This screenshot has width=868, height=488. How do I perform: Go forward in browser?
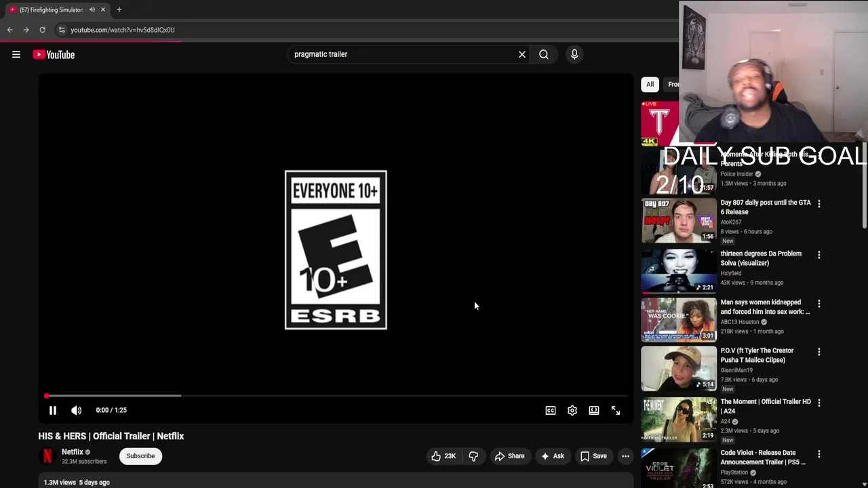[26, 30]
